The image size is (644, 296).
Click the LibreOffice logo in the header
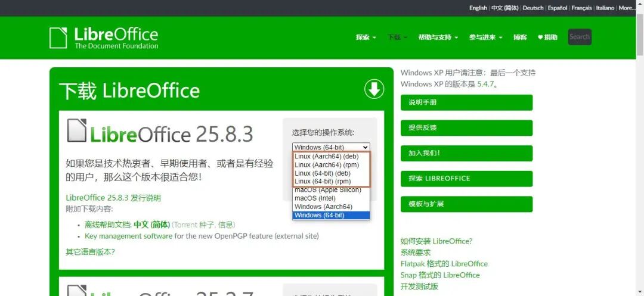[104, 38]
